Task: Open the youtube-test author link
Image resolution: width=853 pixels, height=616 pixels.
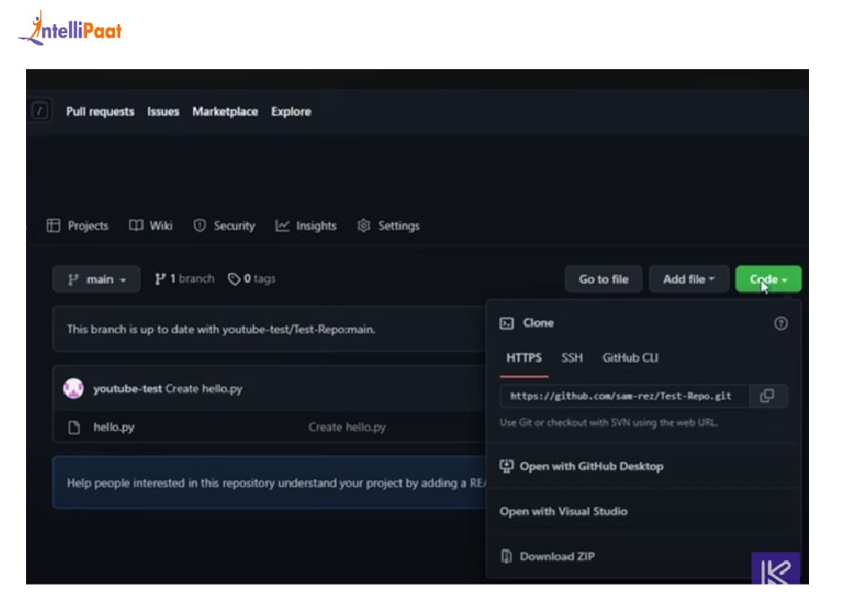Action: click(128, 389)
